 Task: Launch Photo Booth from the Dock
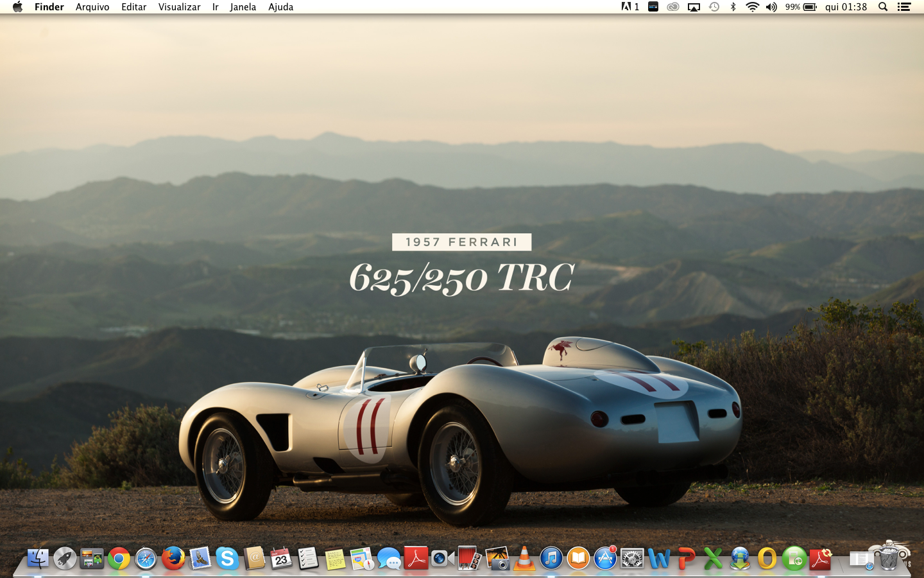click(x=470, y=558)
